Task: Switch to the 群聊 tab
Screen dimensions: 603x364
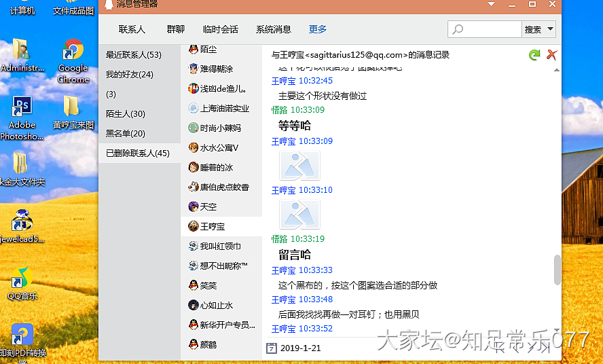Action: click(176, 29)
